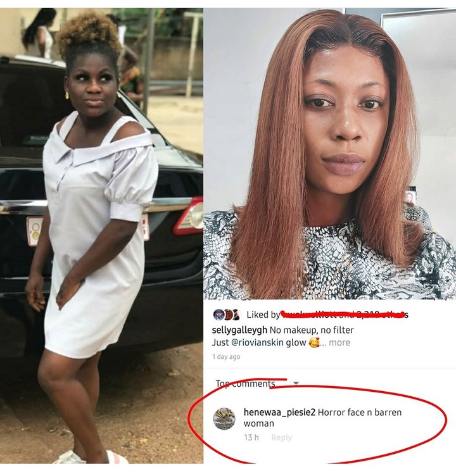
Task: Open the selfie of woman with auburn hair
Action: pyautogui.click(x=329, y=154)
